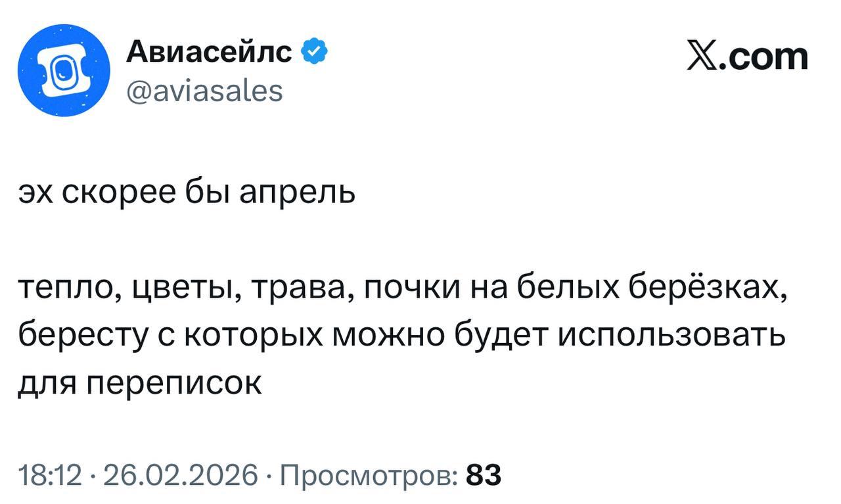Click the X logo glyph in X.com

point(702,57)
